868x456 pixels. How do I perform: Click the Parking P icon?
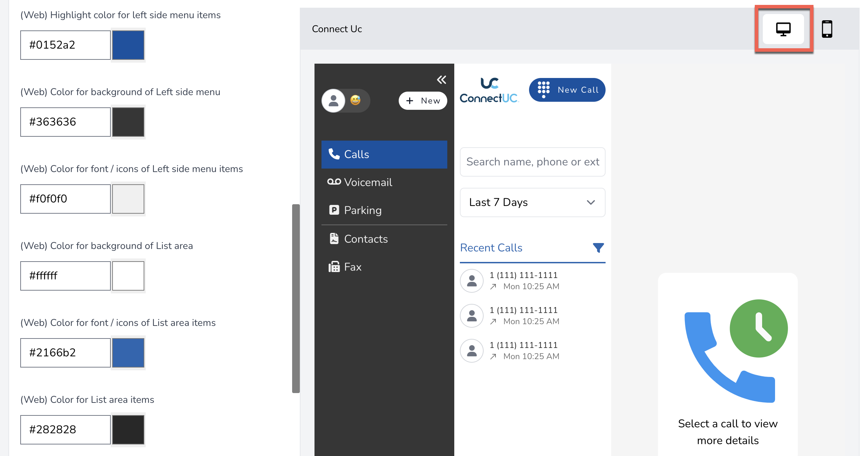334,210
